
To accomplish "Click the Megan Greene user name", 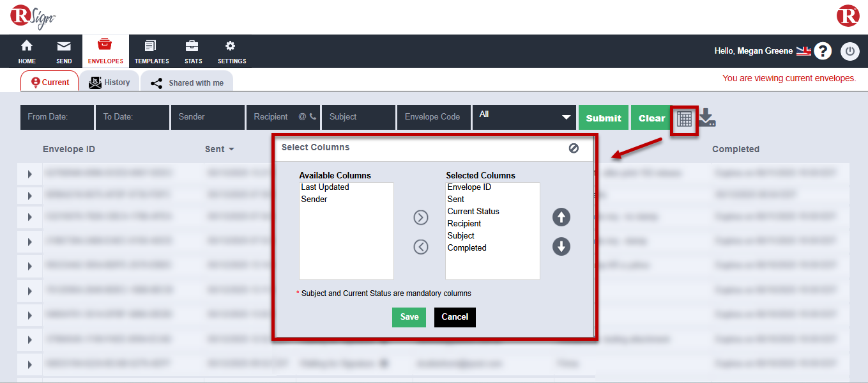I will [765, 51].
